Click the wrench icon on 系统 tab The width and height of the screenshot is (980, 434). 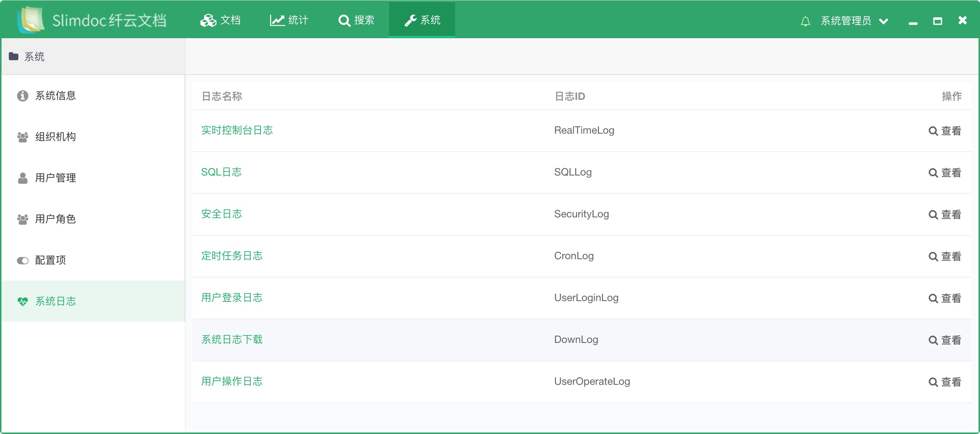click(x=410, y=21)
